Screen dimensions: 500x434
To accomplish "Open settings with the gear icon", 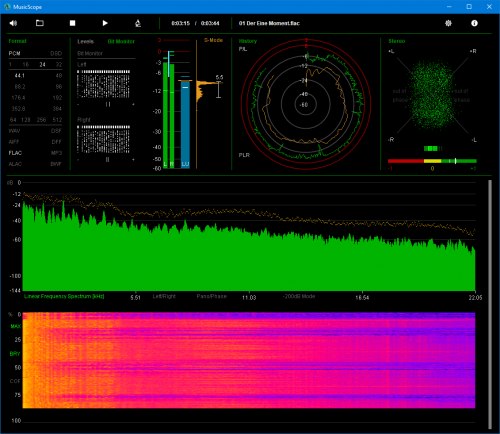I will (x=448, y=23).
